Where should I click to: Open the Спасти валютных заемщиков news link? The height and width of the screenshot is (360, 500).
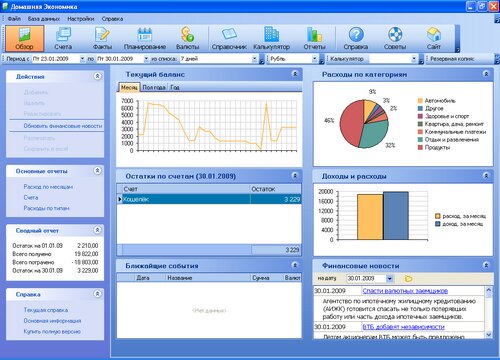(405, 291)
